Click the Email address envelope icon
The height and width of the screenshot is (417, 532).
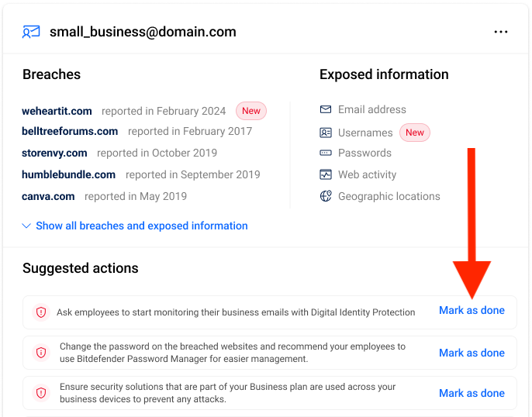click(x=326, y=109)
